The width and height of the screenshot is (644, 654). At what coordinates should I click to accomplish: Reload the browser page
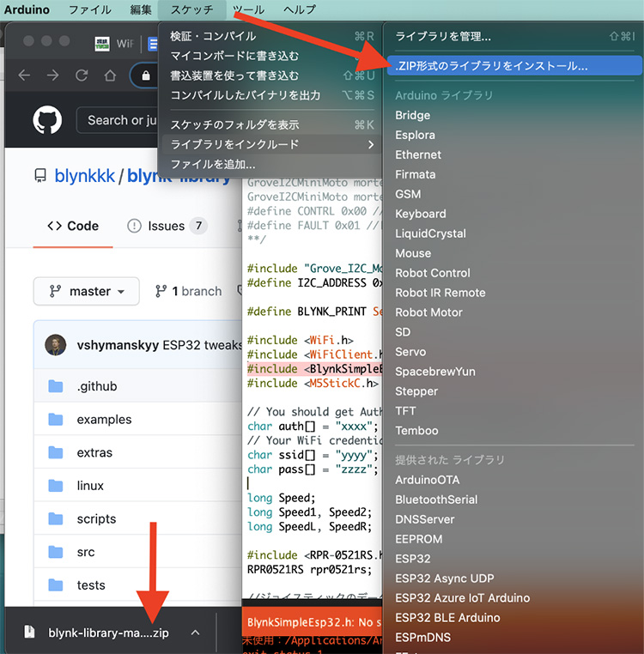coord(82,76)
